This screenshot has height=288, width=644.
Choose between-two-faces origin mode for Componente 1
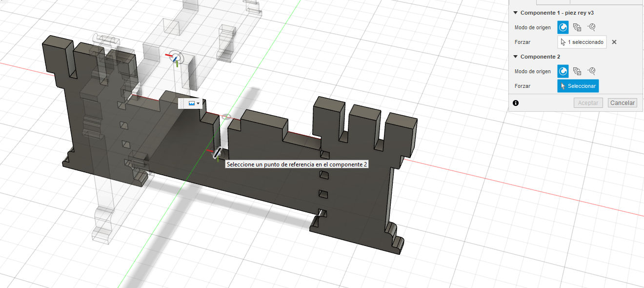click(577, 27)
